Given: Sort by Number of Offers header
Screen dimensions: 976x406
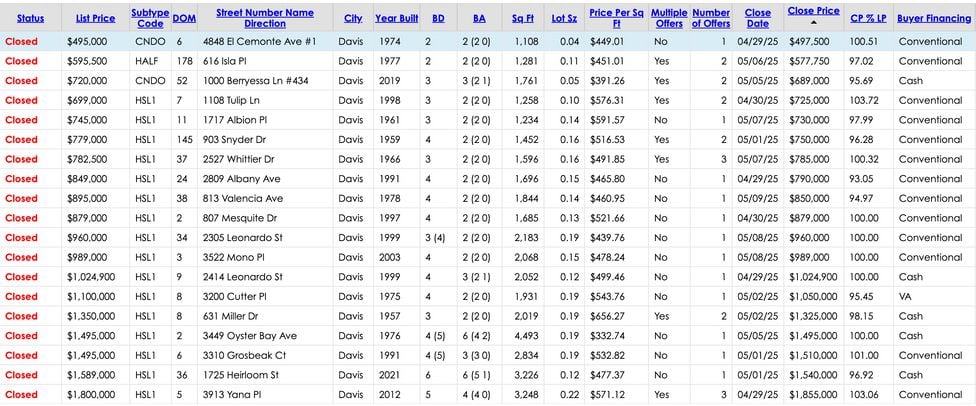Looking at the screenshot, I should coord(710,18).
